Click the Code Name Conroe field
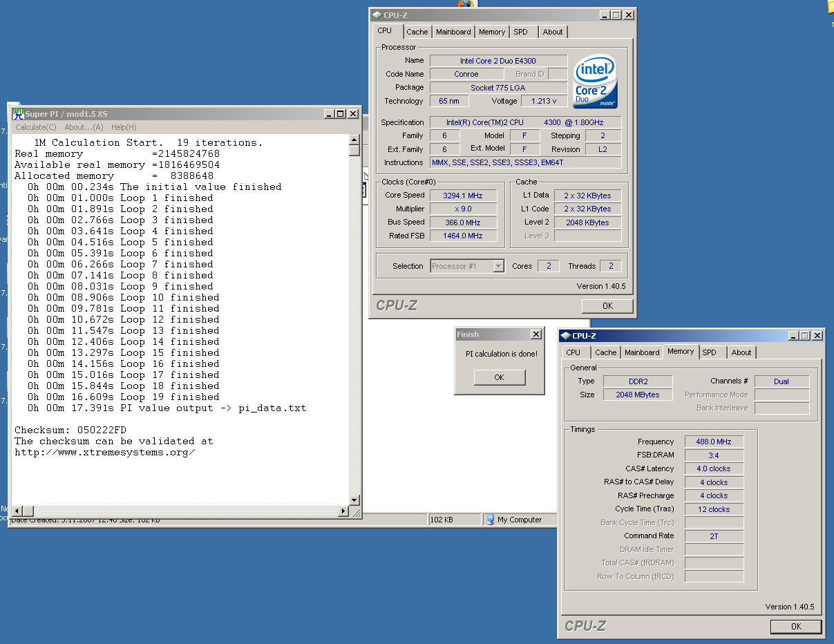This screenshot has width=834, height=644. coord(466,74)
